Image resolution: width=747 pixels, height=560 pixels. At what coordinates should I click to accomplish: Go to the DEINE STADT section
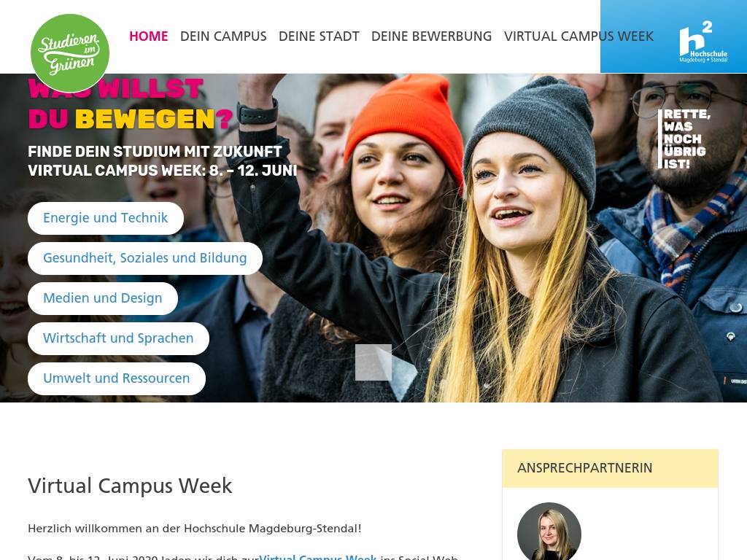tap(319, 36)
